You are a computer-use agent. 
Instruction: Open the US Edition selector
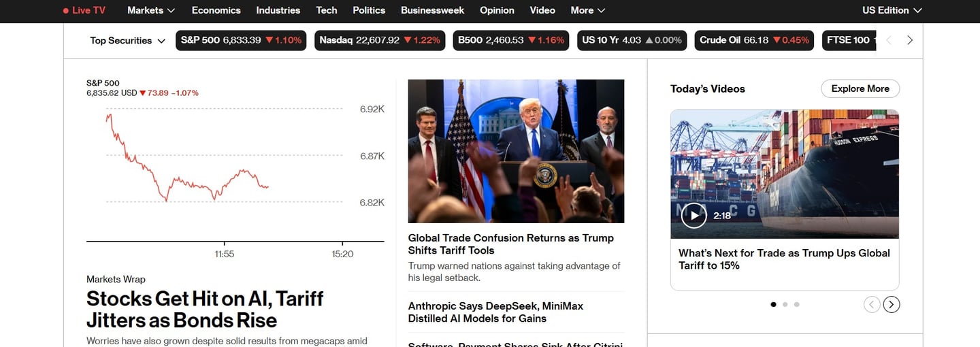(x=892, y=10)
